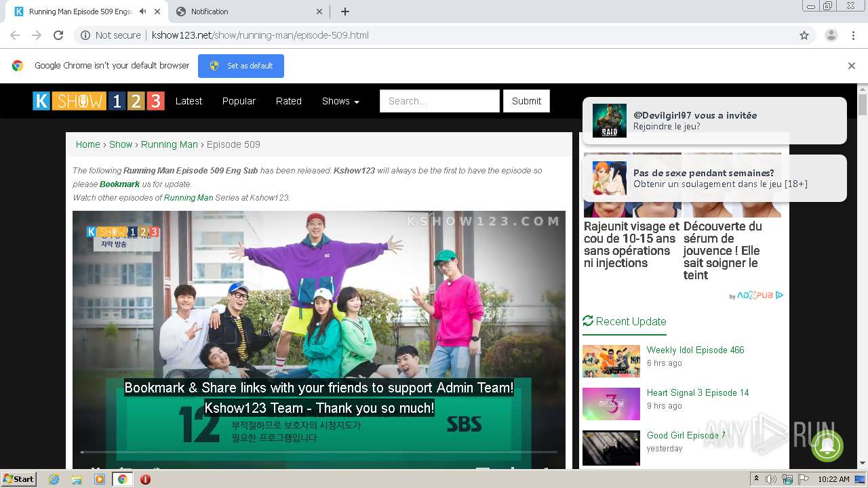Open Running Man series link in description
Screen dimensions: 868x488
point(189,198)
